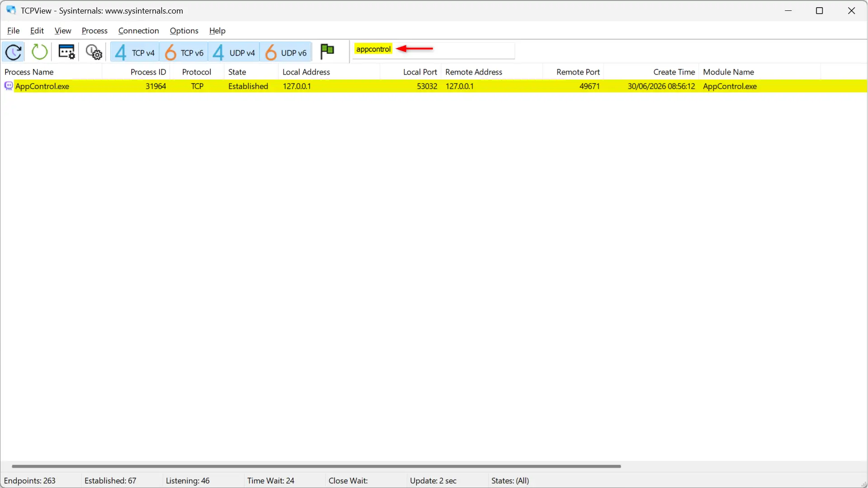Viewport: 868px width, 488px height.
Task: Click Listening: 46 in status bar
Action: click(188, 481)
